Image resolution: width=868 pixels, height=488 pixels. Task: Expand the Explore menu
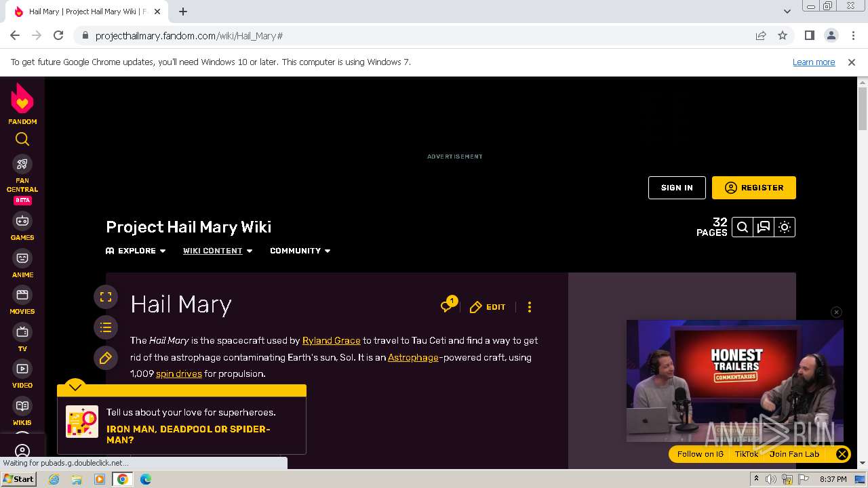tap(136, 251)
